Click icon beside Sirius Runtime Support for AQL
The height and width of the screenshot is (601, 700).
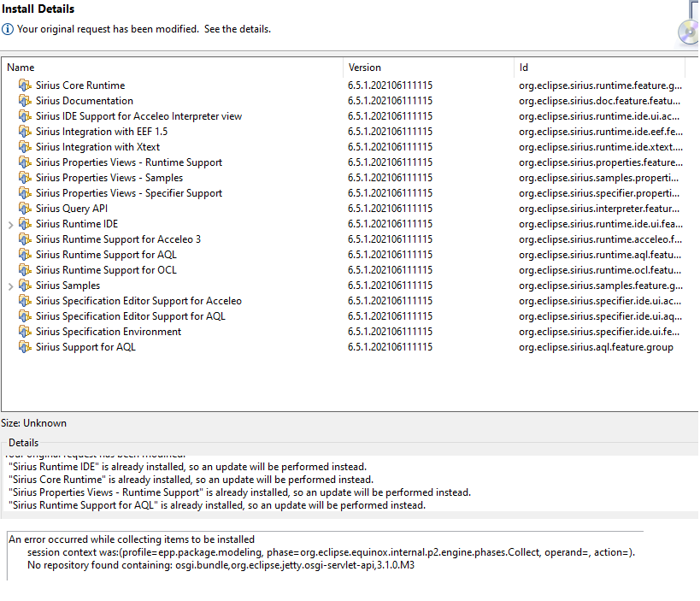point(25,255)
